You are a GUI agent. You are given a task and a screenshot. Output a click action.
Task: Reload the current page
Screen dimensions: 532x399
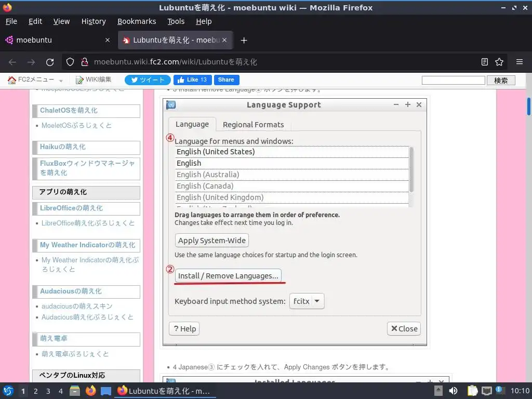pos(50,62)
